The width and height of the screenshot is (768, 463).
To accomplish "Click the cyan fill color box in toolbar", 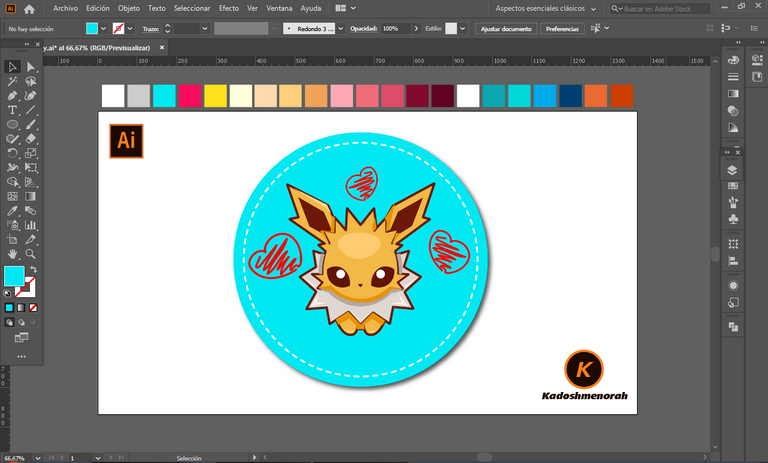I will [x=14, y=276].
